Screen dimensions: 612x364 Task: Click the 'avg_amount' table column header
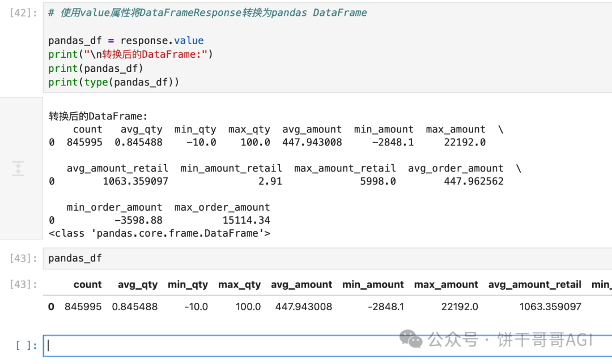[301, 285]
